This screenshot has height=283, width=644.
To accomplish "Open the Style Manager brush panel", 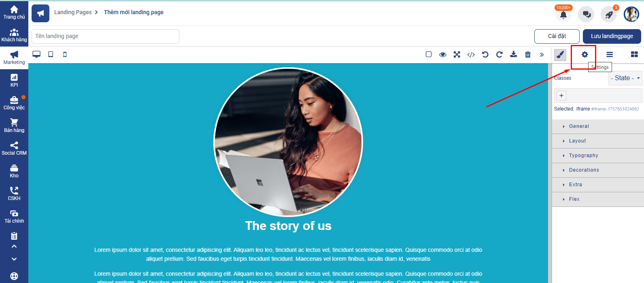I will pyautogui.click(x=560, y=55).
